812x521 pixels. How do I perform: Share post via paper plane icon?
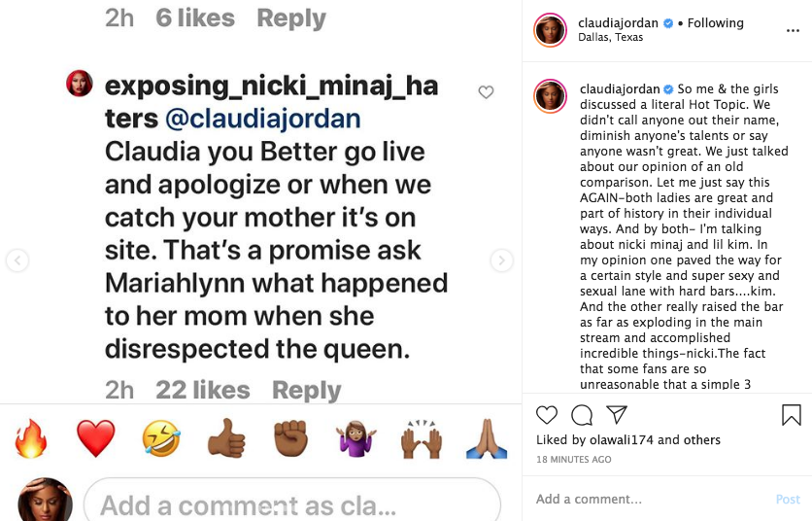[617, 415]
